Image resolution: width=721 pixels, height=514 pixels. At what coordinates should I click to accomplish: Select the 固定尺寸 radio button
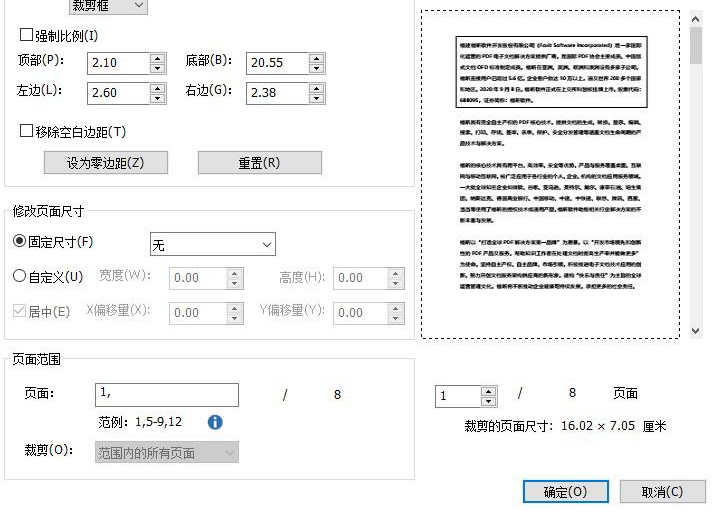[x=20, y=242]
